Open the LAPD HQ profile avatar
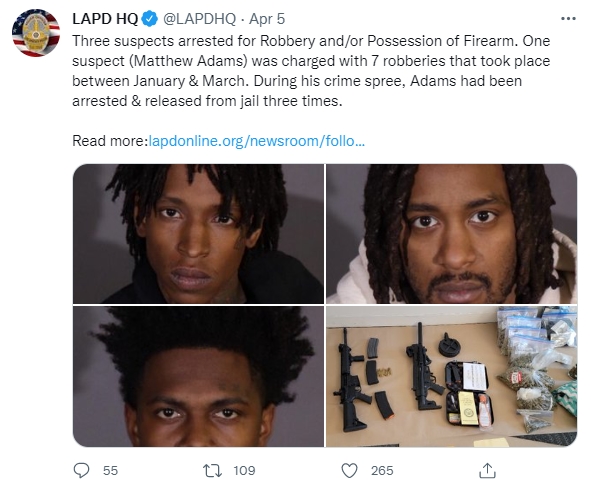Image resolution: width=591 pixels, height=486 pixels. [x=36, y=33]
